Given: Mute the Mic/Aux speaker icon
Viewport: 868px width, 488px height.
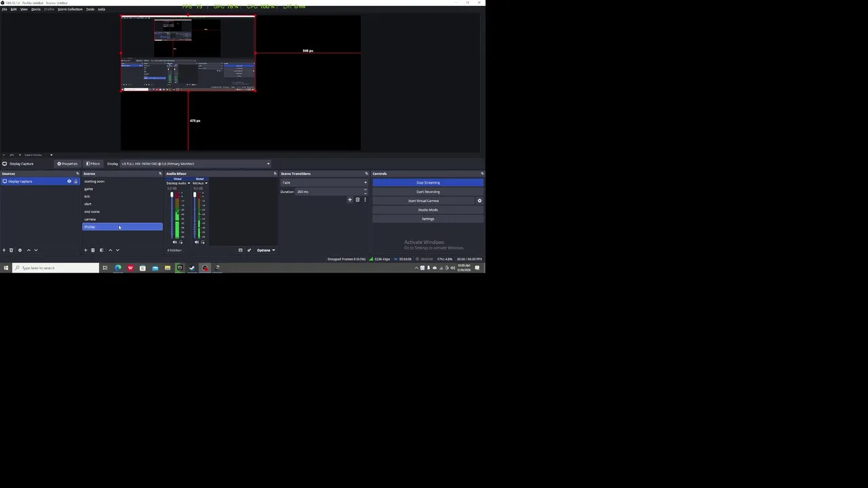Looking at the screenshot, I should (197, 242).
